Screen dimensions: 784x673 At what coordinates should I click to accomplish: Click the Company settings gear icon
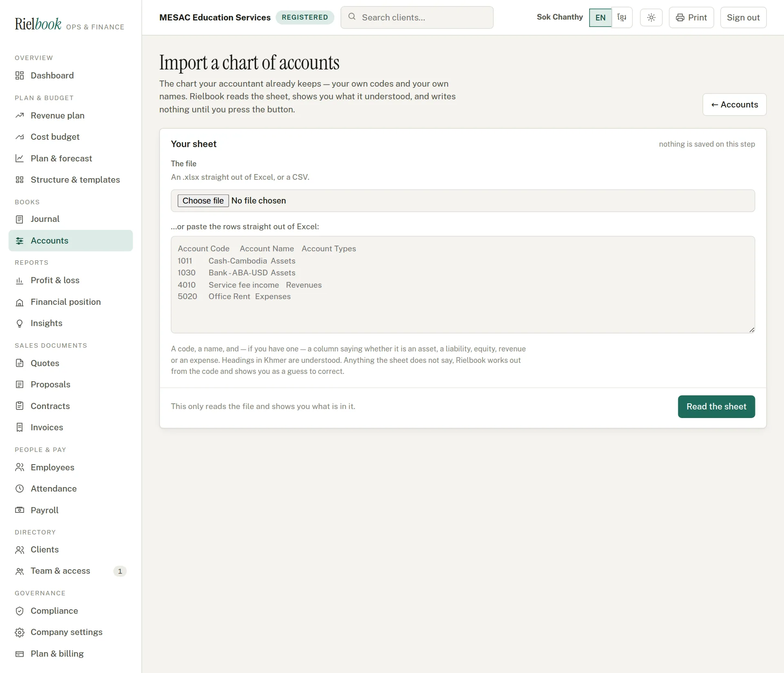(20, 632)
